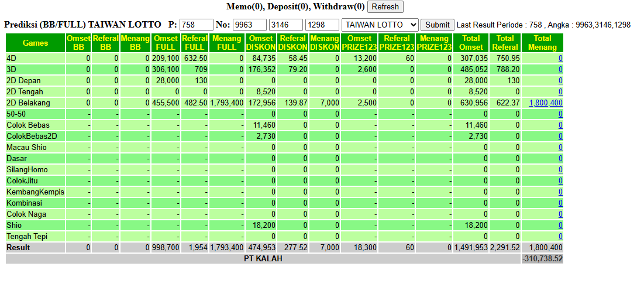Click Total Menang link for 2D Depan
The width and height of the screenshot is (644, 290).
pyautogui.click(x=560, y=81)
